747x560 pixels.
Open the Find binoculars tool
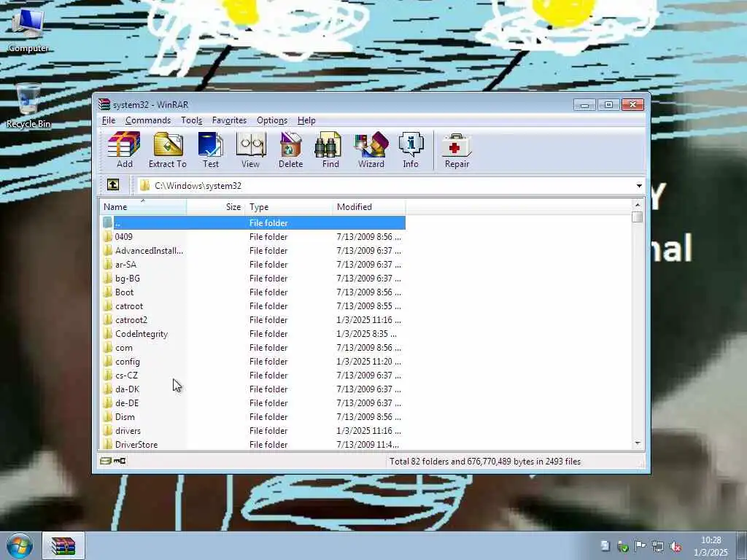pos(330,150)
